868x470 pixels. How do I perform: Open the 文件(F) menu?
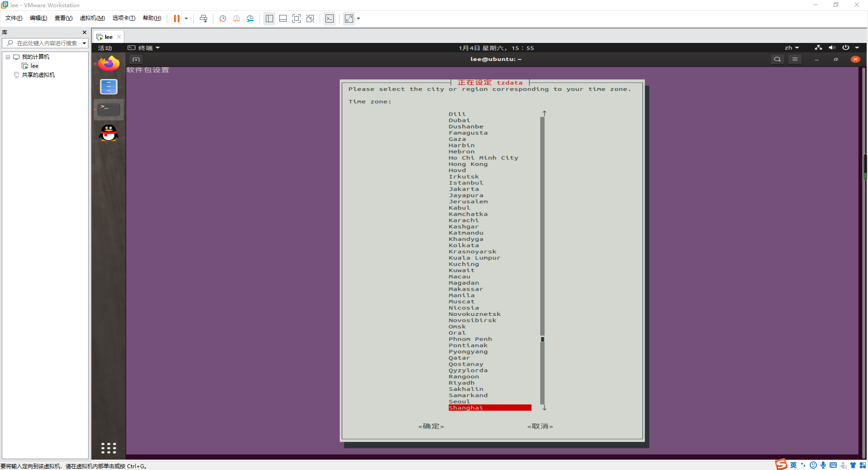pyautogui.click(x=14, y=18)
